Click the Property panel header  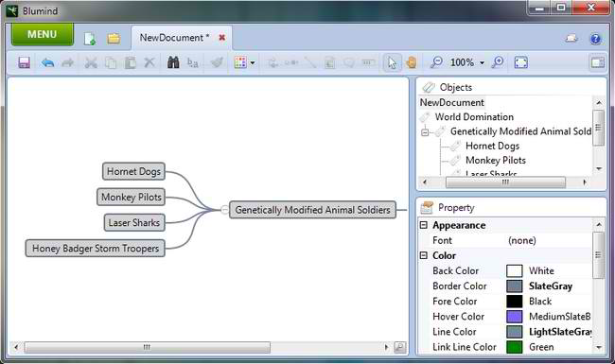(511, 207)
